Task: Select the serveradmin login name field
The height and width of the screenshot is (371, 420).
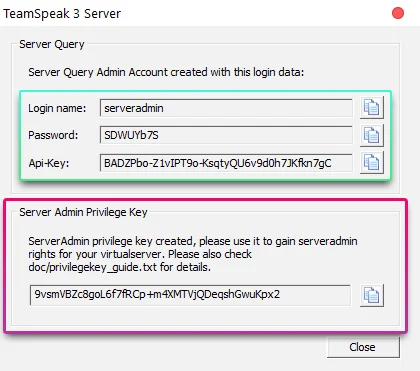Action: [x=226, y=108]
